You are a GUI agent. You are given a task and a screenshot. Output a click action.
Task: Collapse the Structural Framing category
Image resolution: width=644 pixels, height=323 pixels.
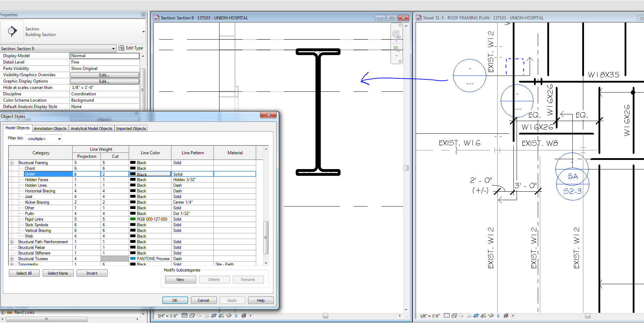(12, 163)
